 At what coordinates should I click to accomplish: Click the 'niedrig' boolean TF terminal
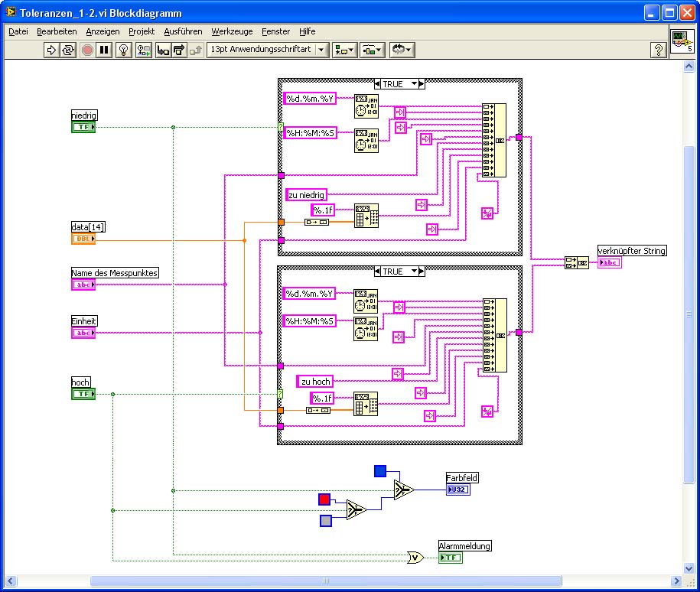pyautogui.click(x=83, y=127)
